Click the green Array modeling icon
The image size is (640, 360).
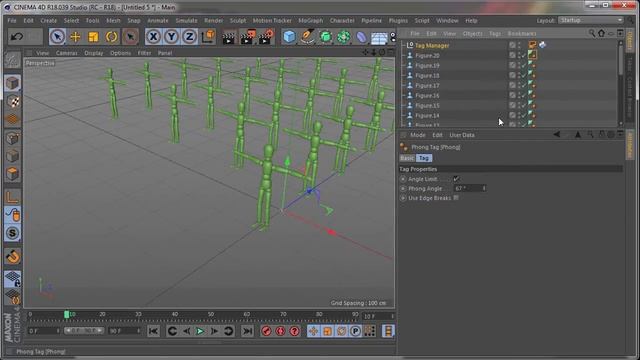coord(343,37)
